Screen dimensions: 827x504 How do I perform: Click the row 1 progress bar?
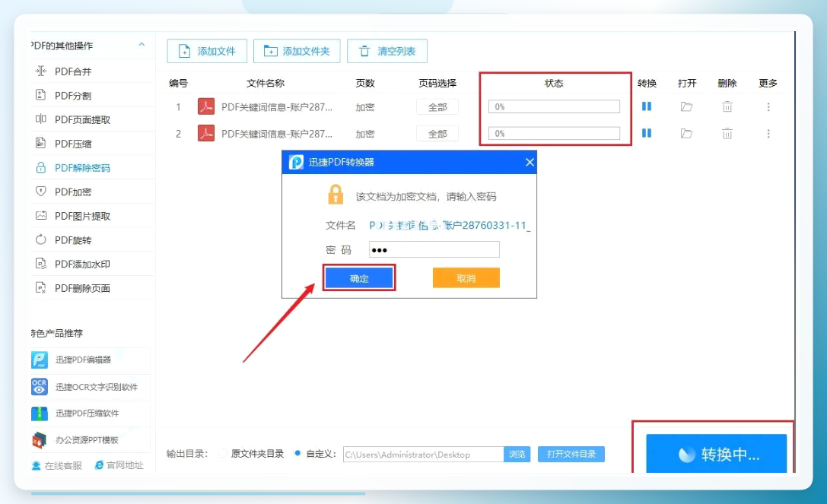(x=554, y=106)
